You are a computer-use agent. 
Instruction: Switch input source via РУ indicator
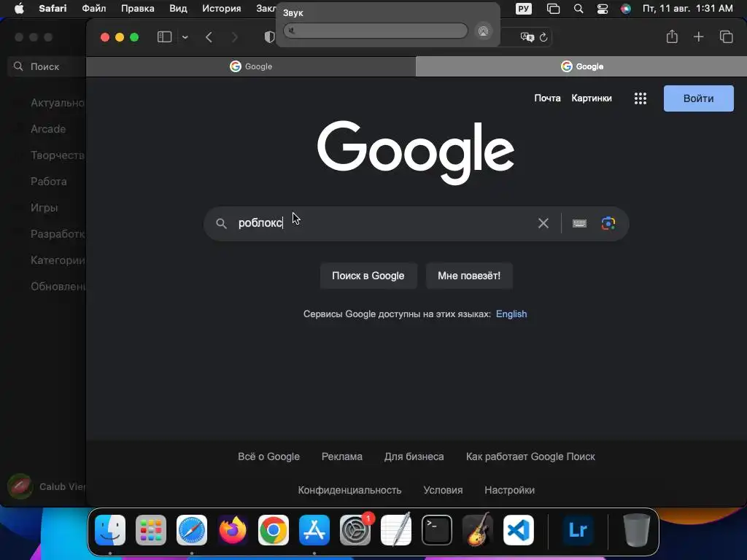[523, 9]
